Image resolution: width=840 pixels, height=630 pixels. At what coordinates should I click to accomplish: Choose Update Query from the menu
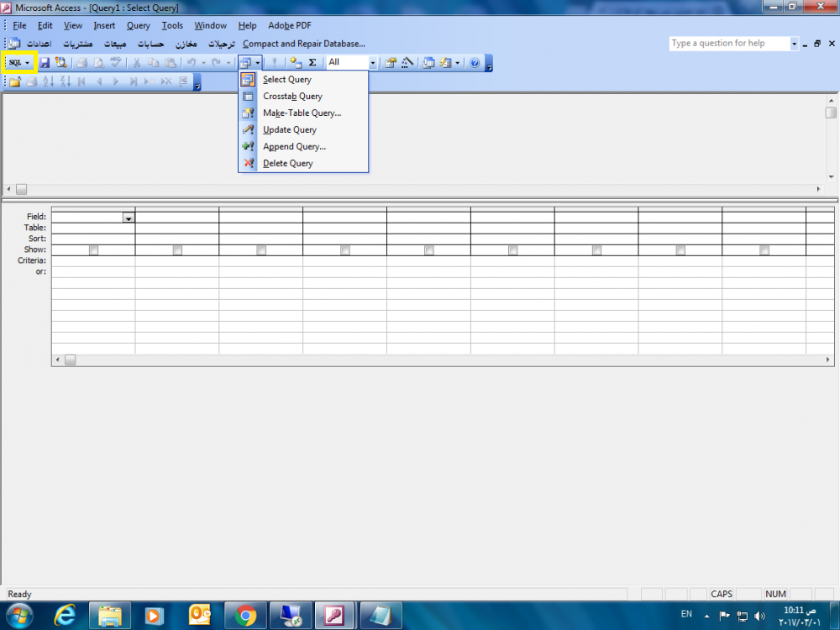coord(303,129)
